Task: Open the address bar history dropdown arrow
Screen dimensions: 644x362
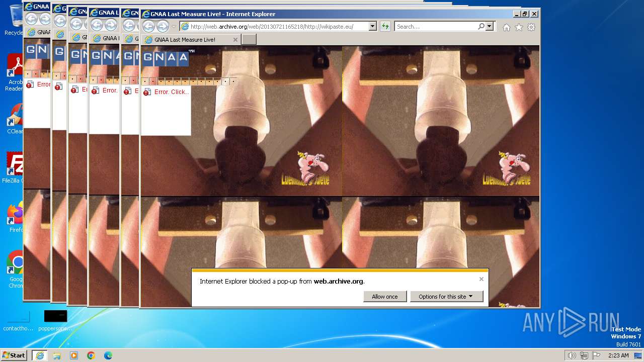Action: pyautogui.click(x=373, y=27)
